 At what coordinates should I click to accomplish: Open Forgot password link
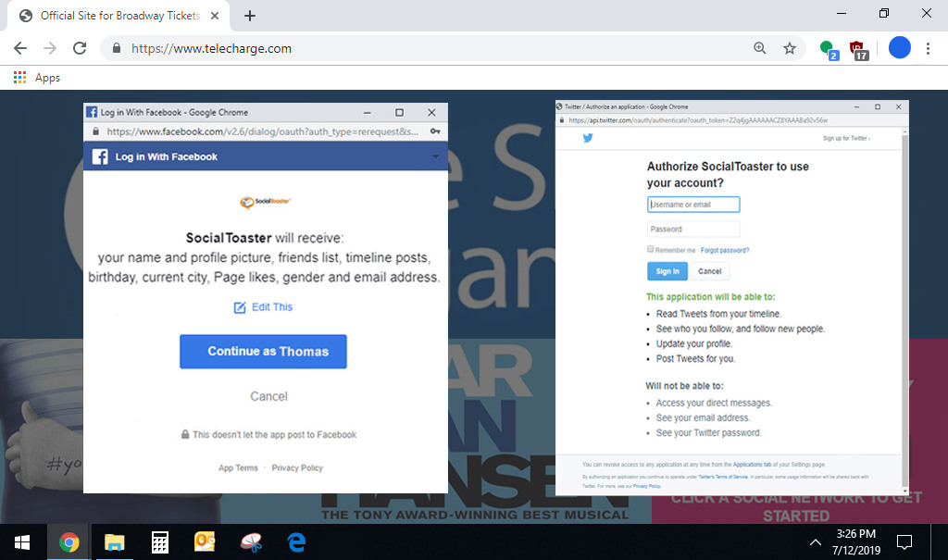point(724,250)
